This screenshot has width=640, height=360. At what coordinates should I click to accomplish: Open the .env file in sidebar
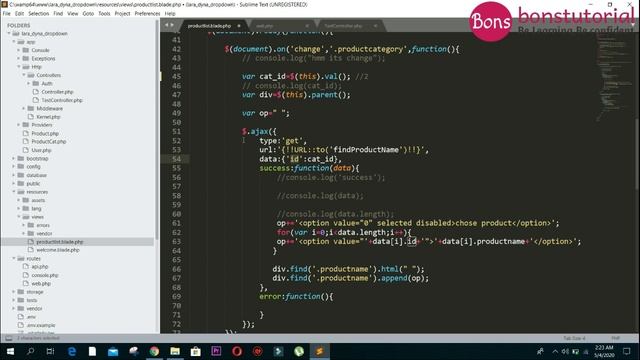coord(31,317)
